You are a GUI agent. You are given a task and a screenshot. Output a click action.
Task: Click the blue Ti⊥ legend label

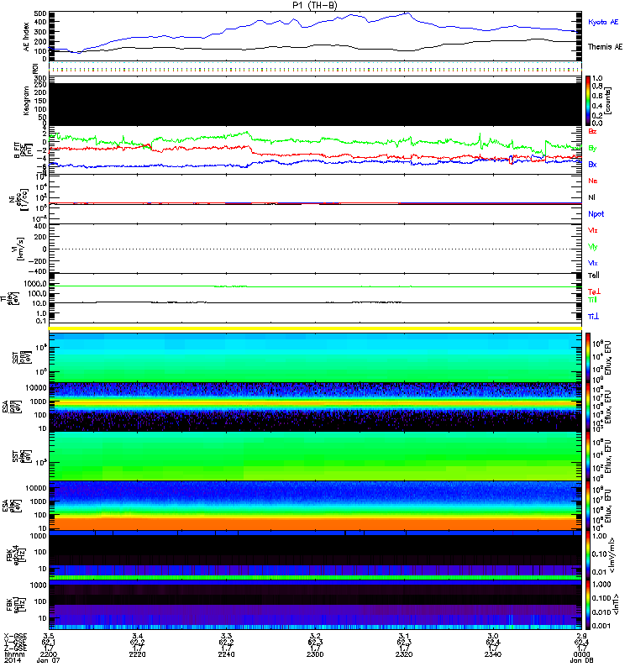click(x=593, y=317)
